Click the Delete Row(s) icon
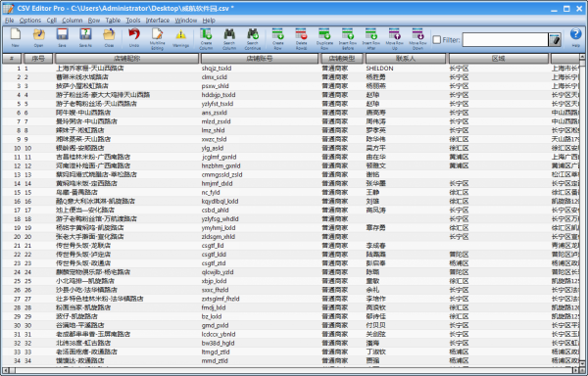Image resolution: width=588 pixels, height=376 pixels. [x=301, y=38]
